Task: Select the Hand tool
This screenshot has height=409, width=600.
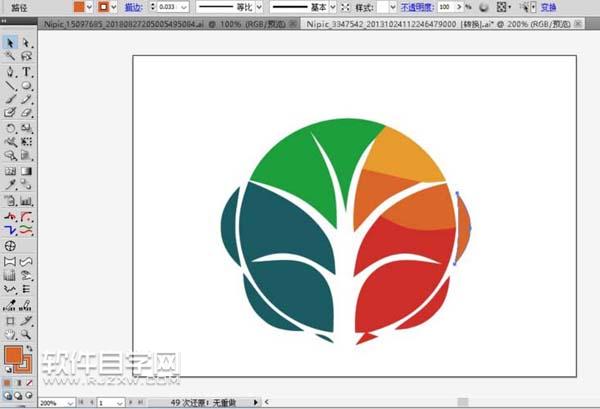Action: coord(10,335)
